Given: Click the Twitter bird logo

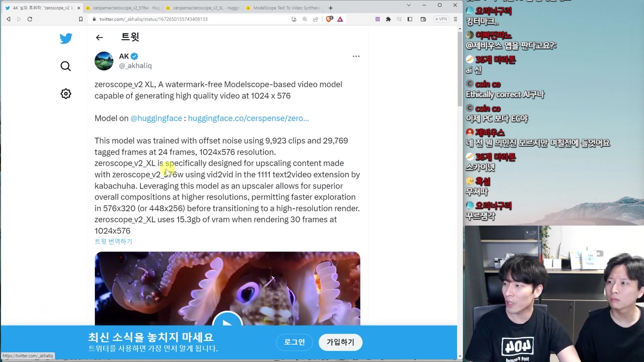Looking at the screenshot, I should point(66,38).
